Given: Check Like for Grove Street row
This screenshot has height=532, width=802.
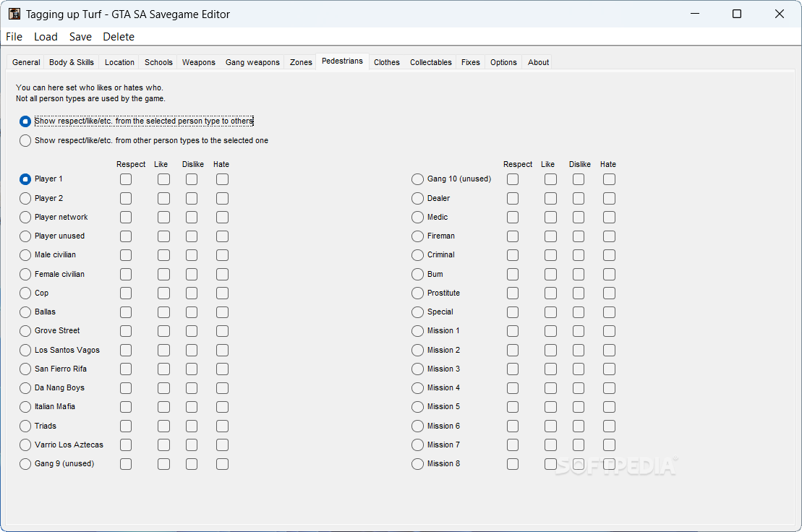Looking at the screenshot, I should pos(163,331).
